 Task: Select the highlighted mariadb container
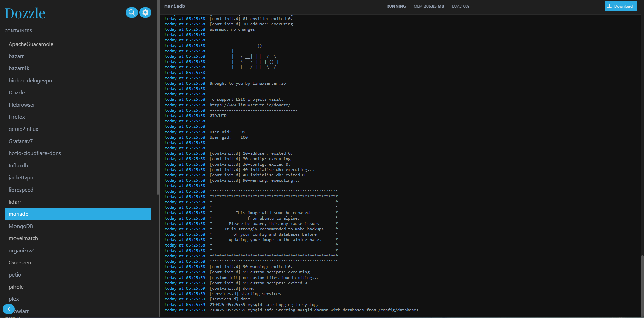pos(78,214)
